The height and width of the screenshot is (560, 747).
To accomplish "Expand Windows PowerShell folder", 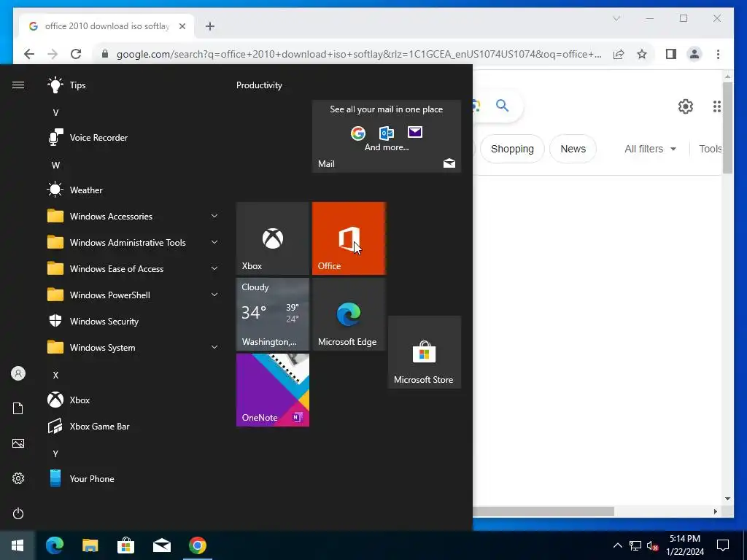I will coord(133,295).
